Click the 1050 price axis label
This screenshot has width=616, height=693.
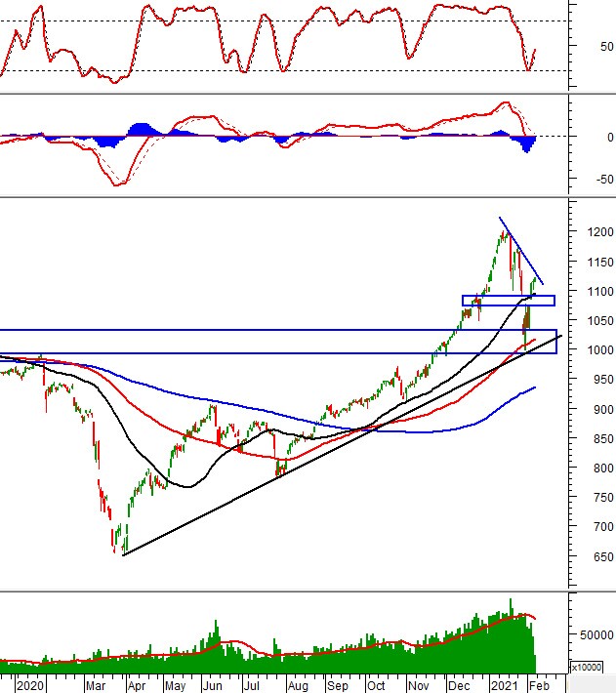tap(600, 320)
